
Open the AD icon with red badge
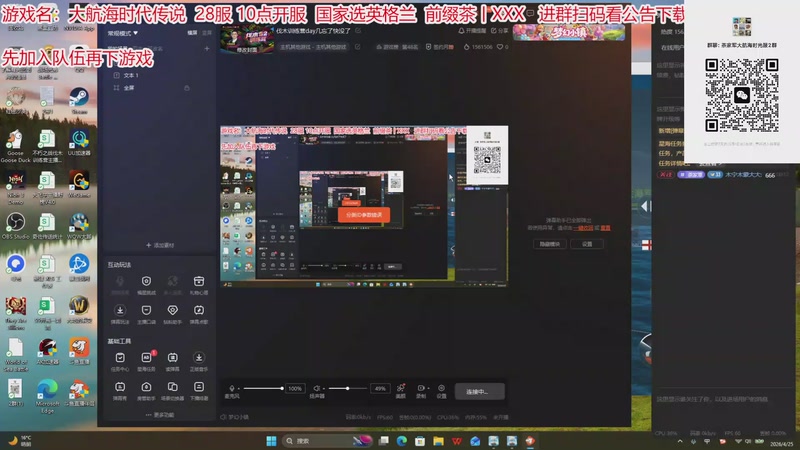click(x=146, y=358)
